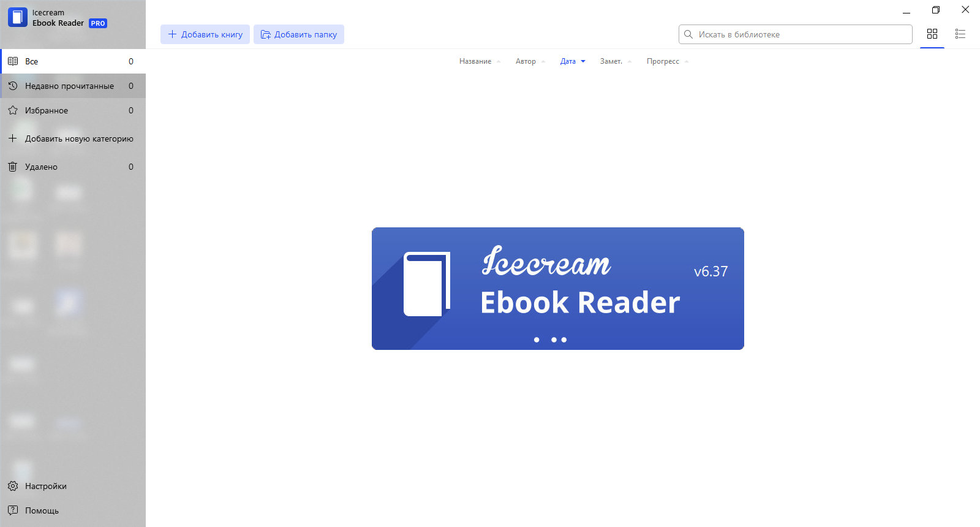Viewport: 980px width, 527px height.
Task: Toggle sort arrow next to Название
Action: [499, 61]
